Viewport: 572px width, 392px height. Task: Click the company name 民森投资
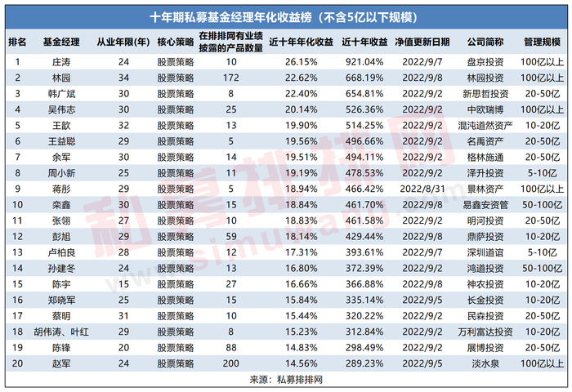click(x=485, y=316)
